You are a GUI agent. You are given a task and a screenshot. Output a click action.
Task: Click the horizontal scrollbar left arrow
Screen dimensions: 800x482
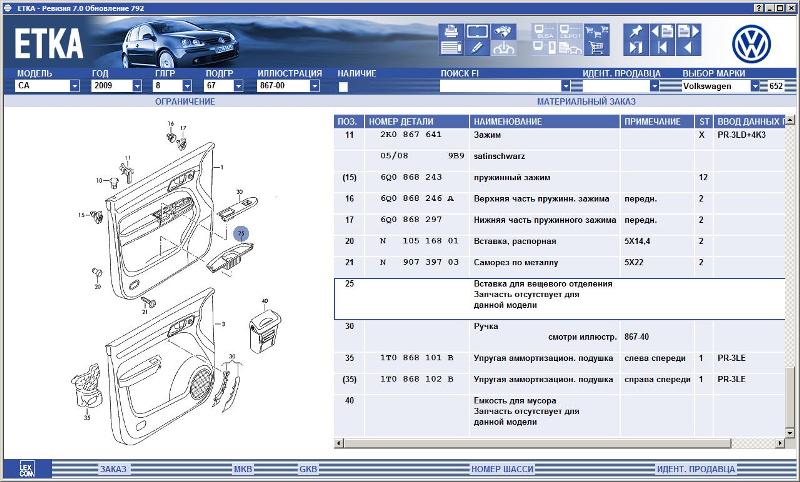coord(339,443)
